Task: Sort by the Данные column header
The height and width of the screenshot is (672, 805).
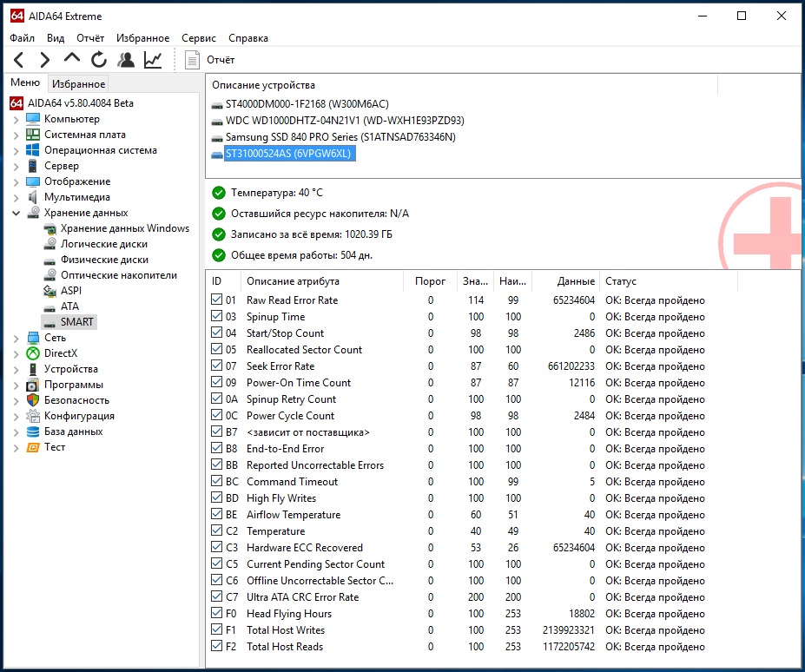Action: point(566,281)
